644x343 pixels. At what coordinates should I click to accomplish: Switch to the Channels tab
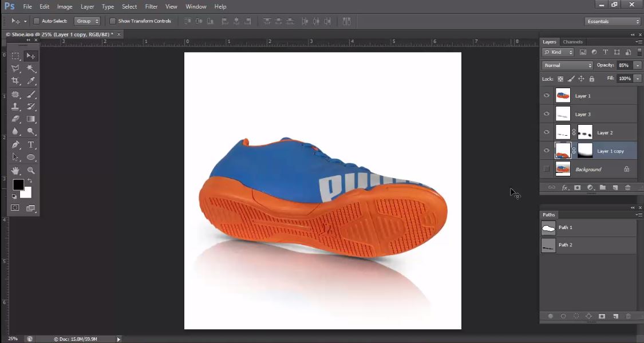click(x=572, y=42)
